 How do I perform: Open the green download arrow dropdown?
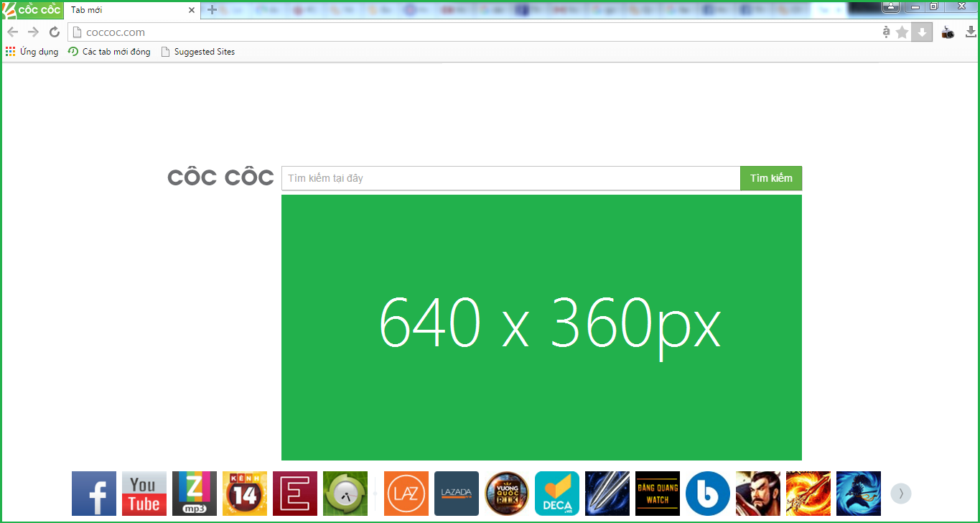coord(921,32)
